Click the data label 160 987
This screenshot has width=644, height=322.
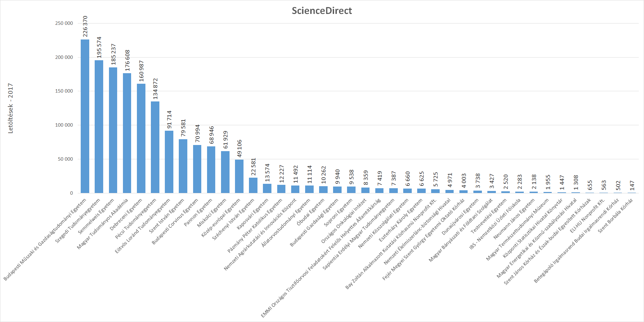141,71
